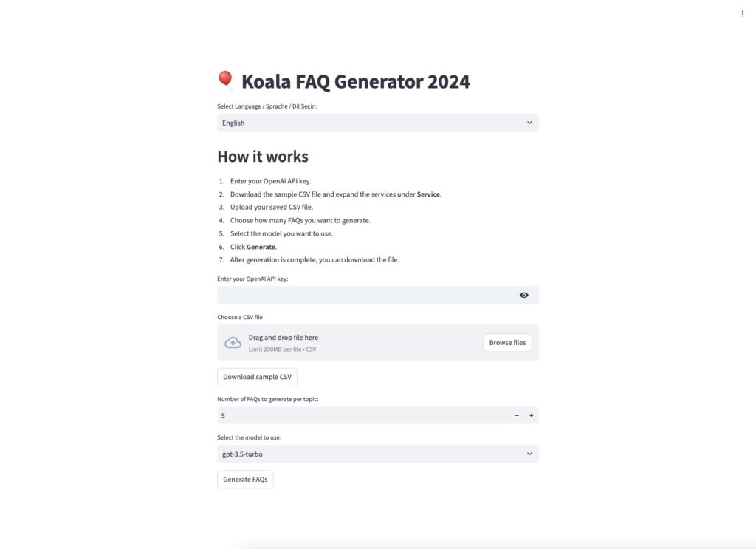This screenshot has width=756, height=549.
Task: Toggle API key visibility eye icon
Action: [523, 296]
